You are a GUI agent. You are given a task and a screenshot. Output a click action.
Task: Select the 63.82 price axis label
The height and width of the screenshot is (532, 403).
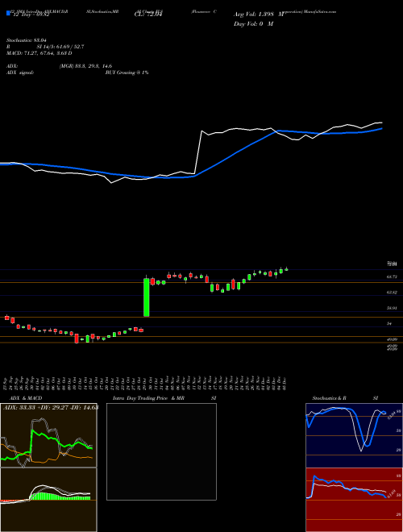[392, 293]
